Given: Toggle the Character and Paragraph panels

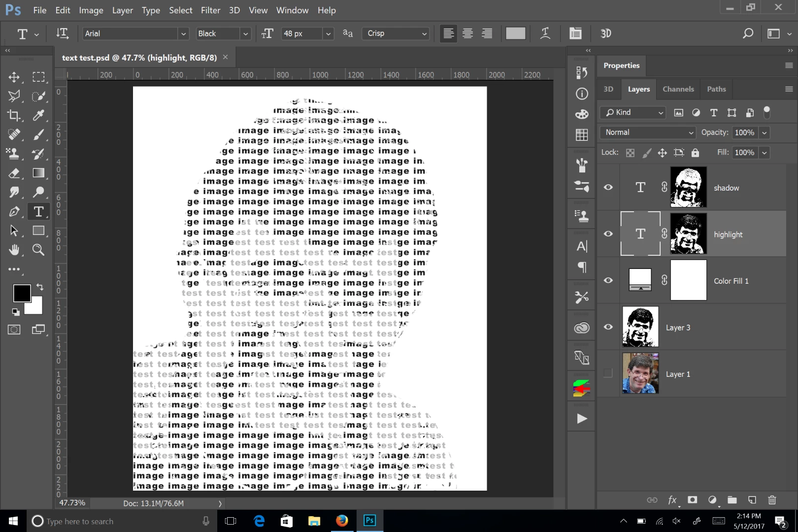Looking at the screenshot, I should click(575, 33).
